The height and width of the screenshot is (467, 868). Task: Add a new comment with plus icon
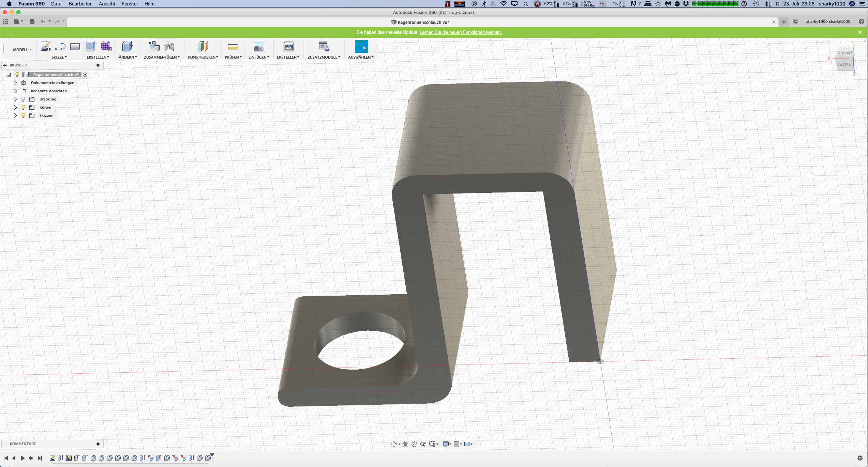[98, 444]
